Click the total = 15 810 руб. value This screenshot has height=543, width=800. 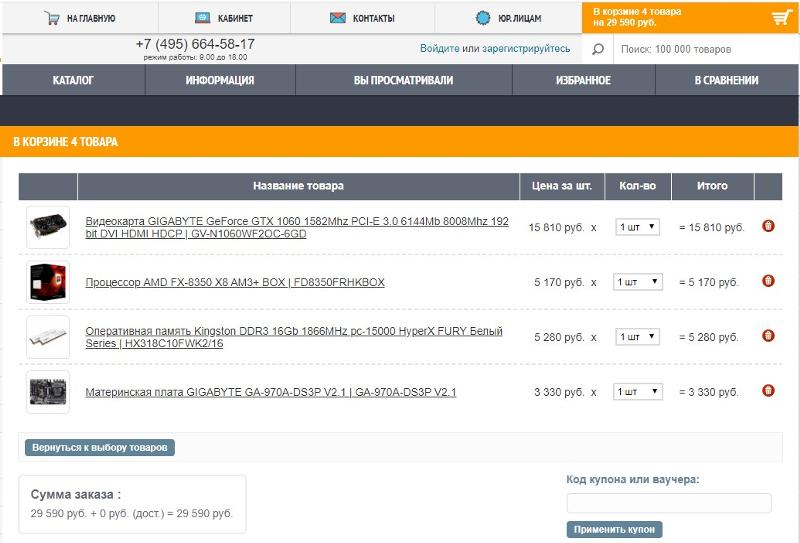(x=712, y=228)
